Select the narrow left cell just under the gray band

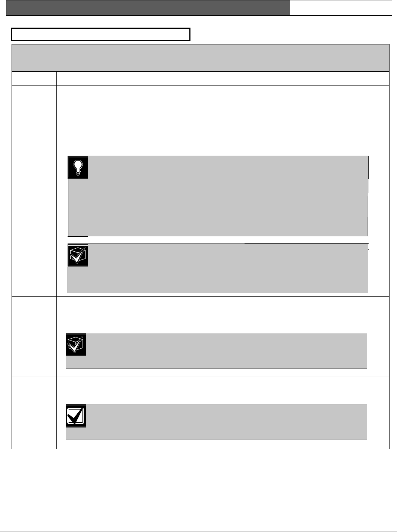pos(34,79)
